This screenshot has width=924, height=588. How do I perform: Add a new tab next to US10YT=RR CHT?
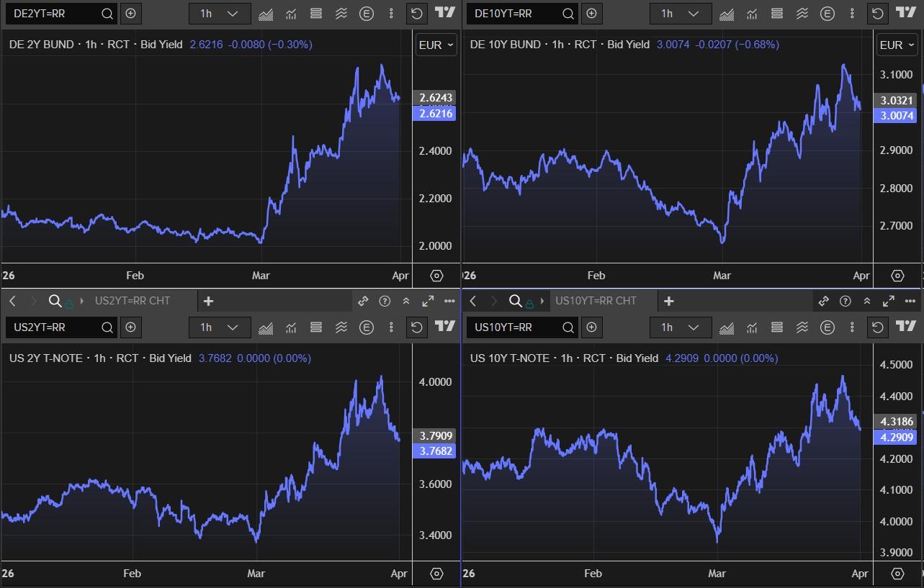point(669,301)
